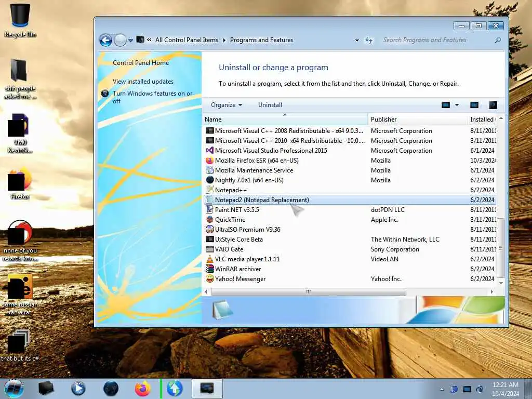
Task: Click the vertical scrollbar up arrow
Action: pyautogui.click(x=501, y=119)
